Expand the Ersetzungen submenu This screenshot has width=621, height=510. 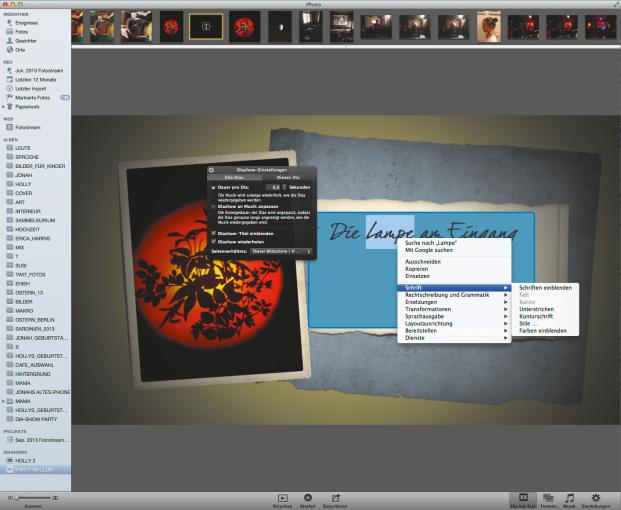[x=454, y=302]
